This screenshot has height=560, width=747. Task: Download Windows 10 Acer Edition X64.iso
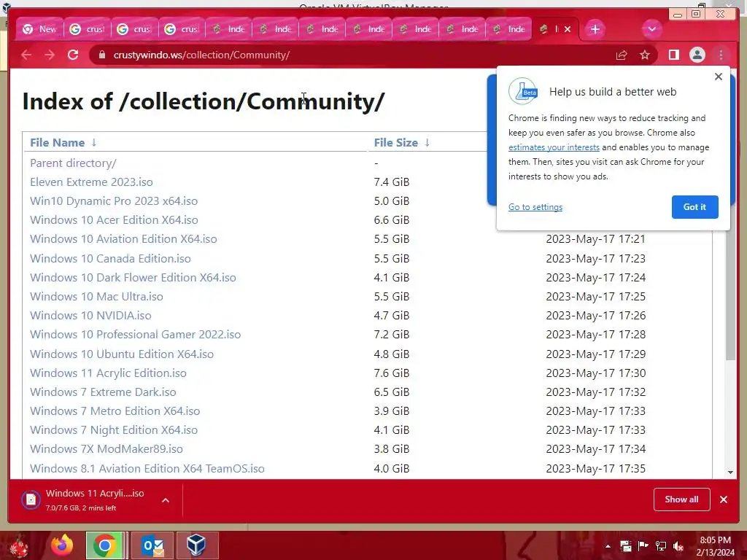(114, 220)
